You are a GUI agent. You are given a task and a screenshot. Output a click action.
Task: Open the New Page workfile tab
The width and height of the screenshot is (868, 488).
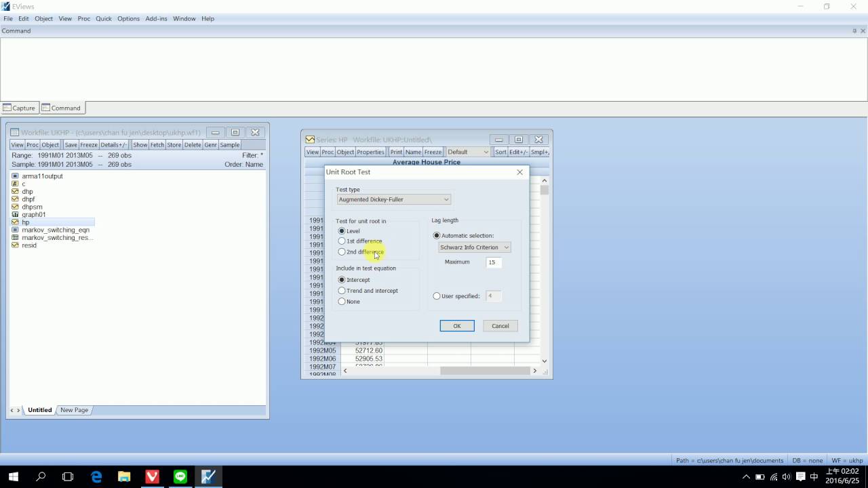tap(74, 410)
